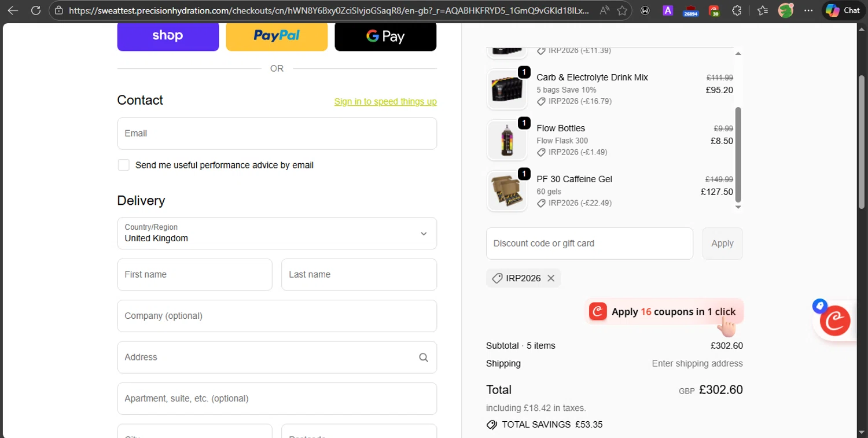Click Enter shipping address text
The width and height of the screenshot is (868, 438).
(697, 364)
